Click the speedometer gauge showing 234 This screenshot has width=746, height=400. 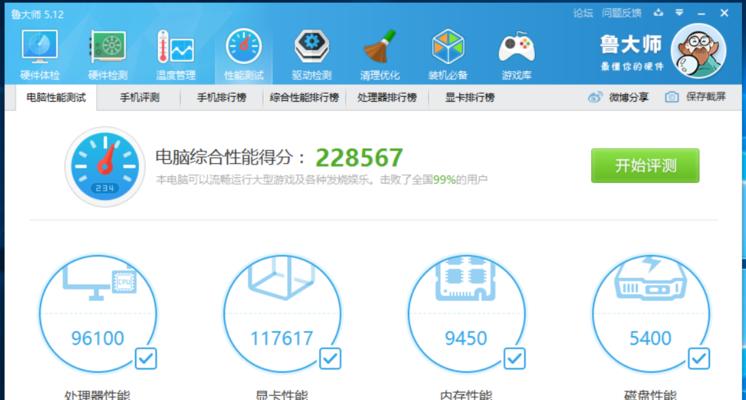pyautogui.click(x=105, y=166)
